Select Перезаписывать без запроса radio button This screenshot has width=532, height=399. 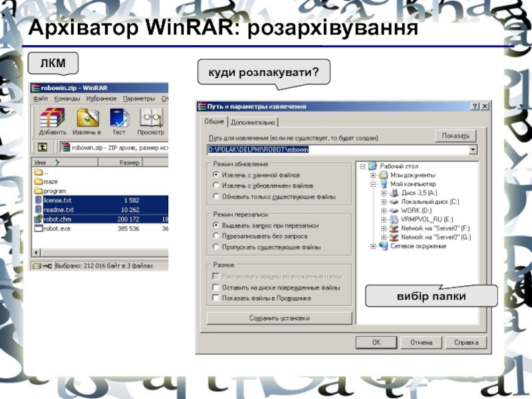pyautogui.click(x=216, y=236)
